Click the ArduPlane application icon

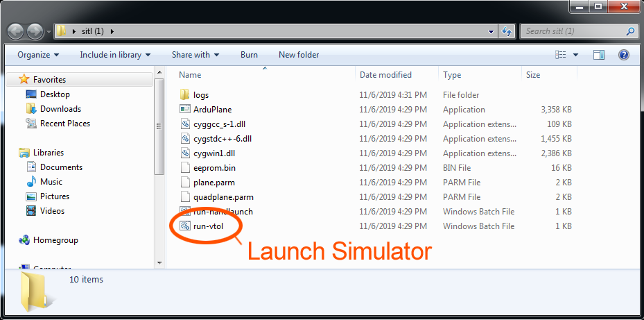(x=185, y=110)
